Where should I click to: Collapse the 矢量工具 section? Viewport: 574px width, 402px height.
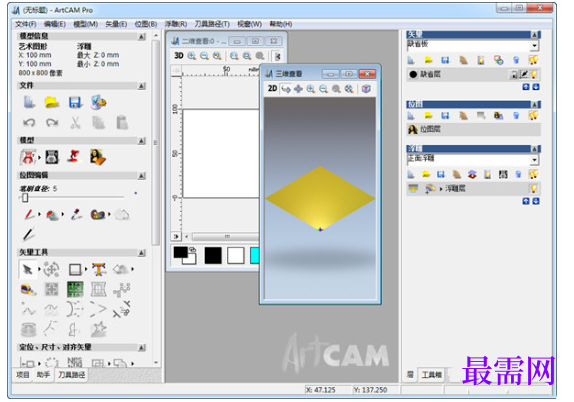click(142, 253)
